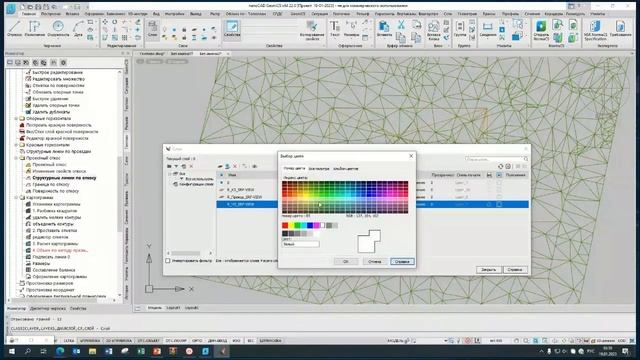Image resolution: width=640 pixels, height=360 pixels.
Task: Click the layers dialog settings gear icon
Action: 508,167
